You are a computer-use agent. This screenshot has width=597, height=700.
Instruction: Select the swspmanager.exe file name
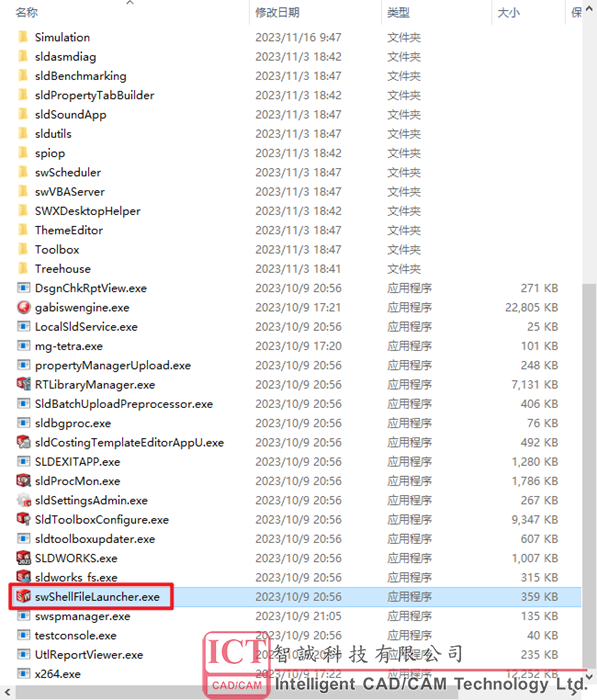coord(83,616)
